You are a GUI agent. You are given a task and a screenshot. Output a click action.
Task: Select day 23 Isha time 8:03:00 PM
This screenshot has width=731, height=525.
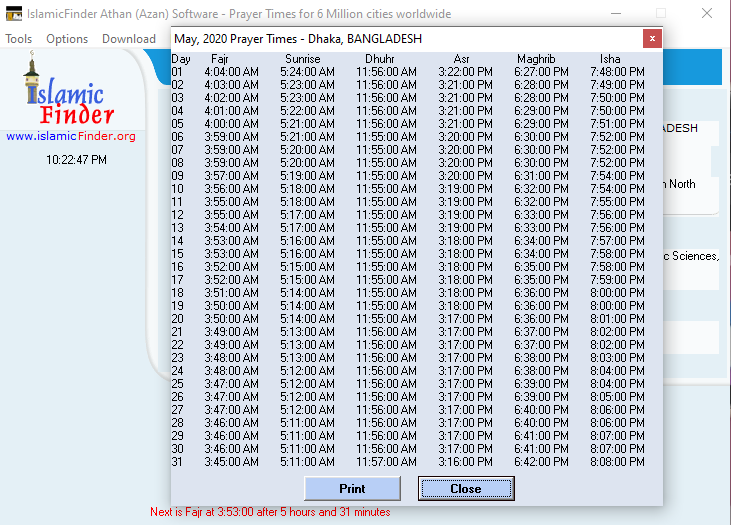click(x=617, y=358)
